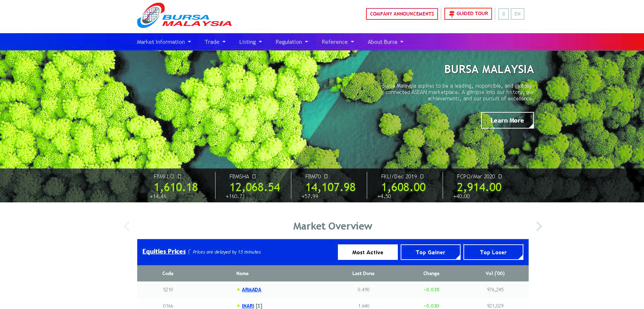Screen dimensions: 644x309
Task: Click the Bursa Malaysia logo
Action: coord(184,16)
